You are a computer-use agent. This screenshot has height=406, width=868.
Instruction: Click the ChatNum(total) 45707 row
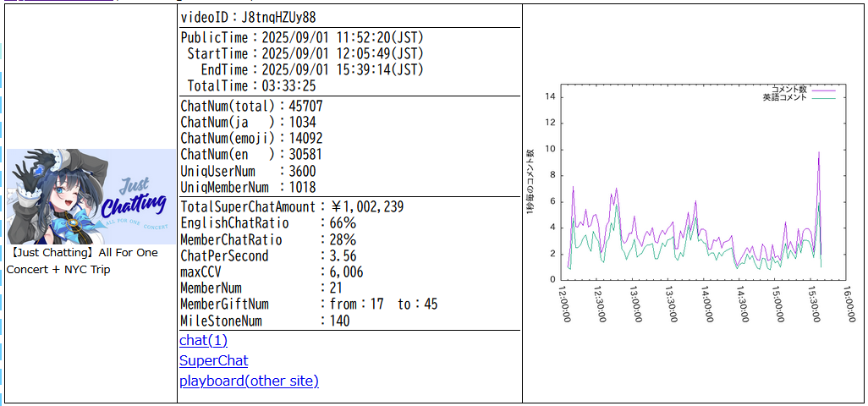coord(252,107)
